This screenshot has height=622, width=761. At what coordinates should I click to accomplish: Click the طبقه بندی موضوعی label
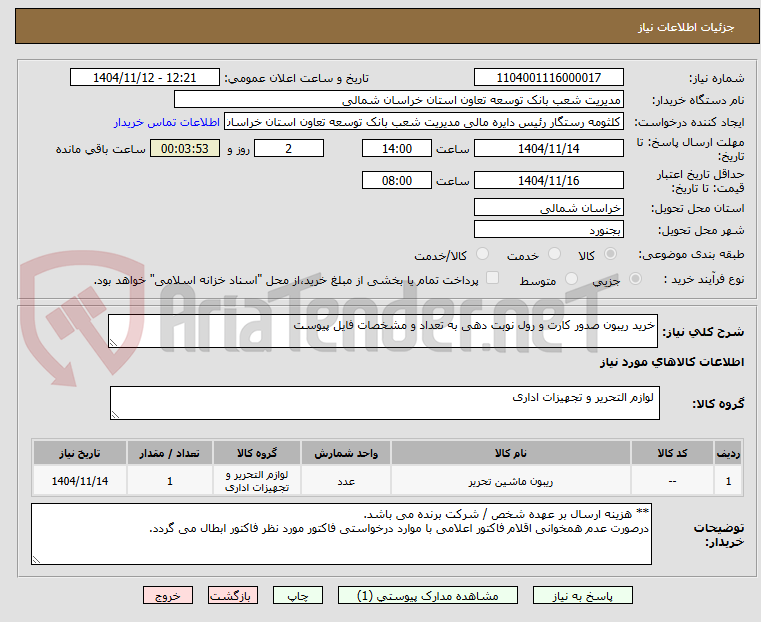pyautogui.click(x=691, y=254)
